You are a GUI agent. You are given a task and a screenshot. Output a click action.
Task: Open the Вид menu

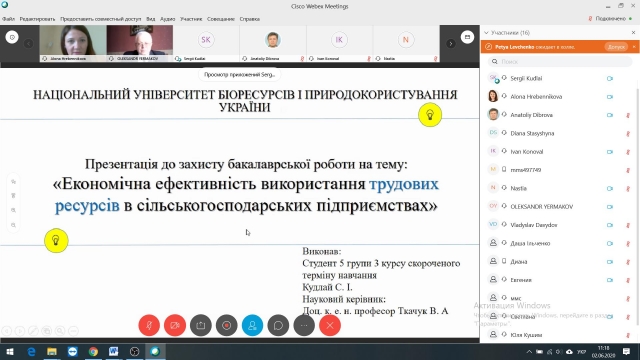151,19
